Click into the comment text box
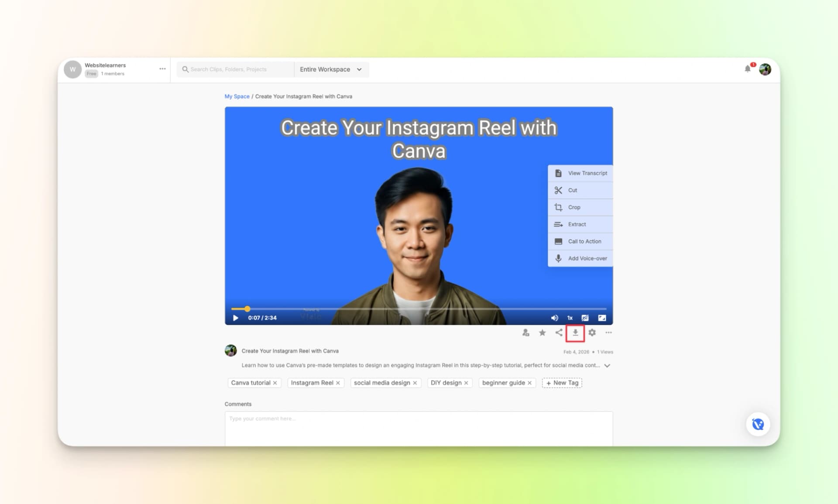The height and width of the screenshot is (504, 838). [418, 428]
